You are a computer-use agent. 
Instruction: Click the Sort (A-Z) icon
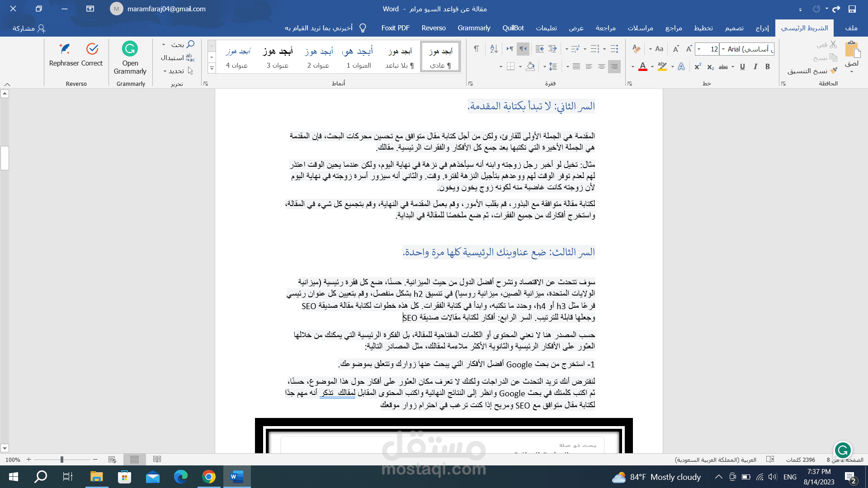(x=494, y=49)
